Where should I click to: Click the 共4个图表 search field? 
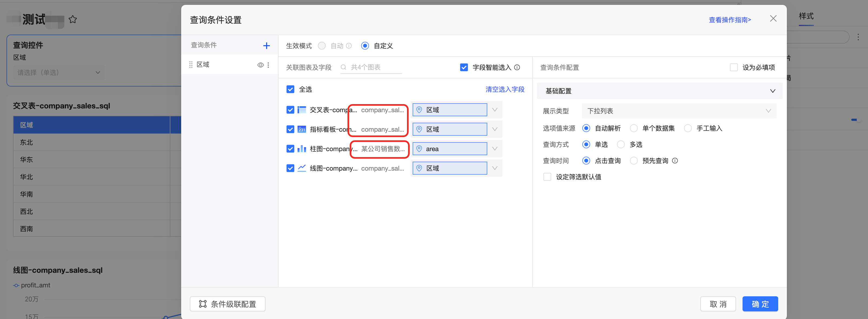click(371, 67)
